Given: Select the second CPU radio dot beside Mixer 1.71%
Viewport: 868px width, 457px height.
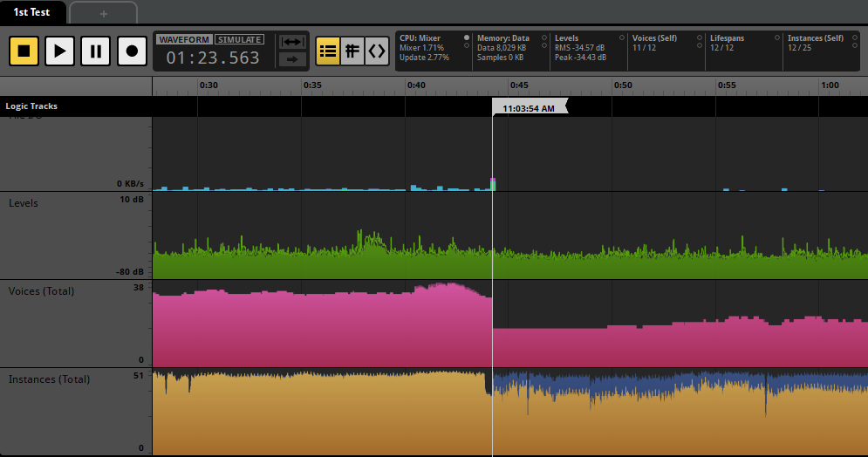Looking at the screenshot, I should click(467, 46).
